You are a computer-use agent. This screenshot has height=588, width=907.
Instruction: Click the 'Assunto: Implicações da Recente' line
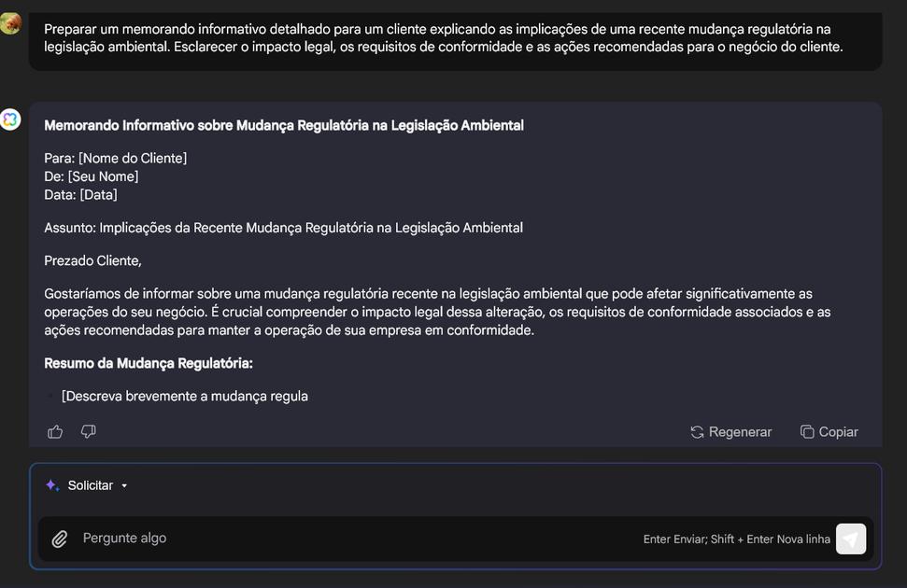283,228
